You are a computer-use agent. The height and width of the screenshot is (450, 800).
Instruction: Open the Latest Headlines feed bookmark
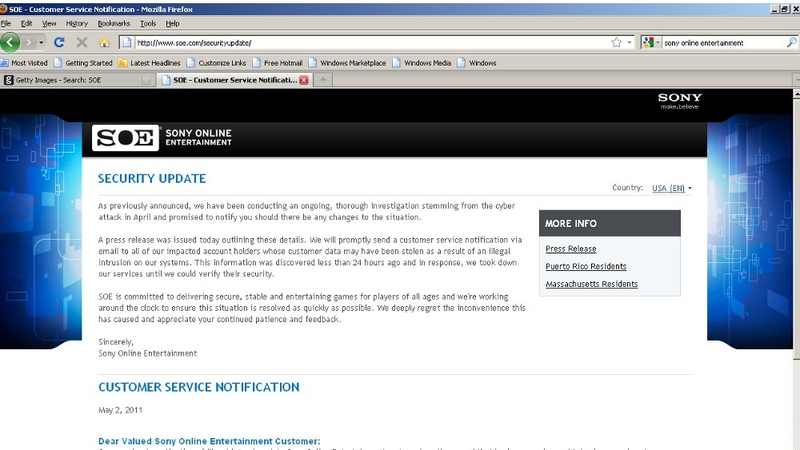click(x=149, y=63)
